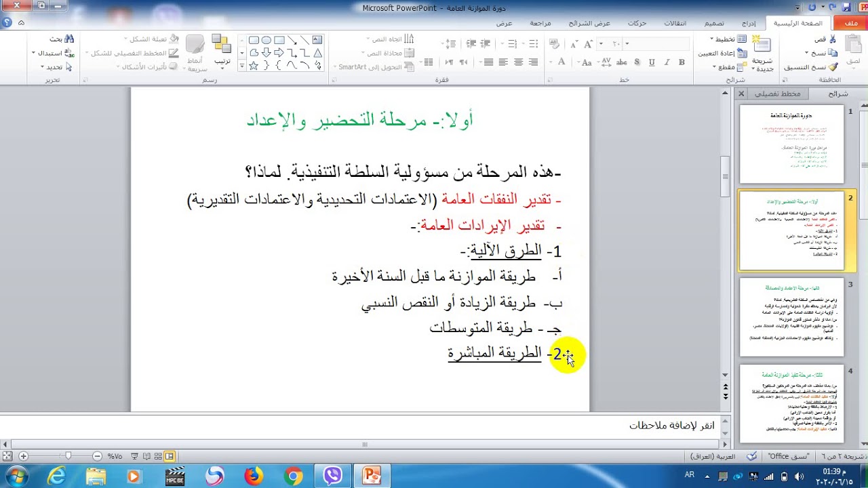
Task: Click the Increase Font Size icon
Action: click(589, 44)
